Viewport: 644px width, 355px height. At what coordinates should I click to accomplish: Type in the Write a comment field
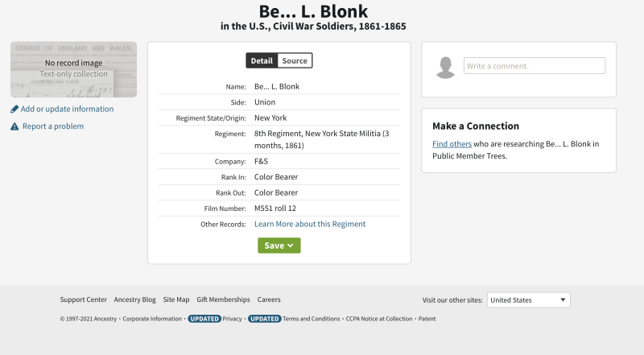coord(534,66)
